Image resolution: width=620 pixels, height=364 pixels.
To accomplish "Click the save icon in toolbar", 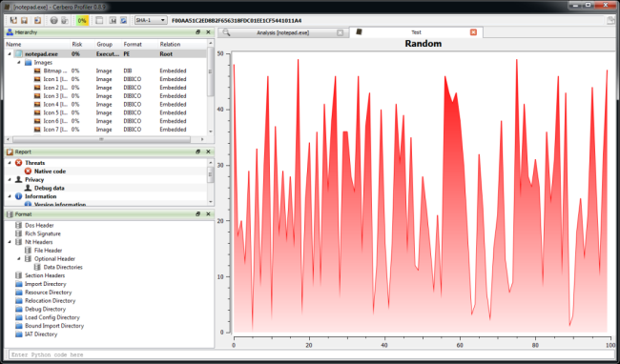I will (24, 20).
